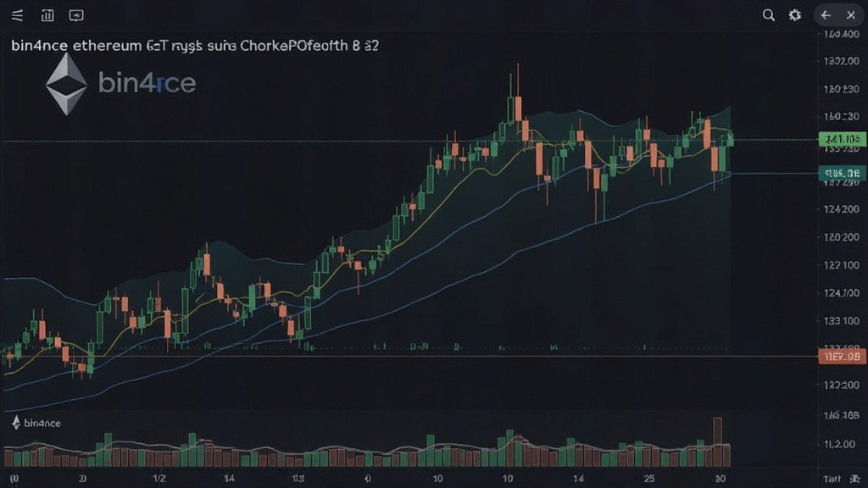Click date label 14 on time axis
The image size is (868, 488).
[578, 479]
